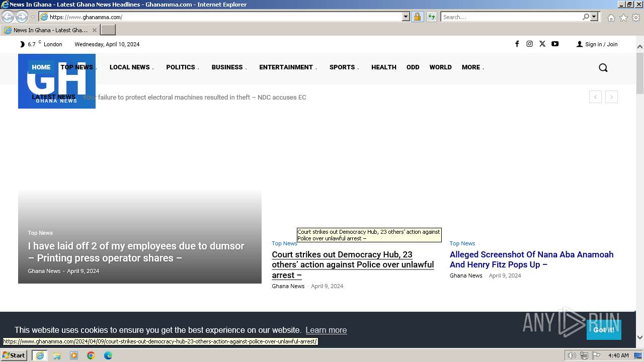
Task: Click the search magnifier in browser search box
Action: [586, 17]
